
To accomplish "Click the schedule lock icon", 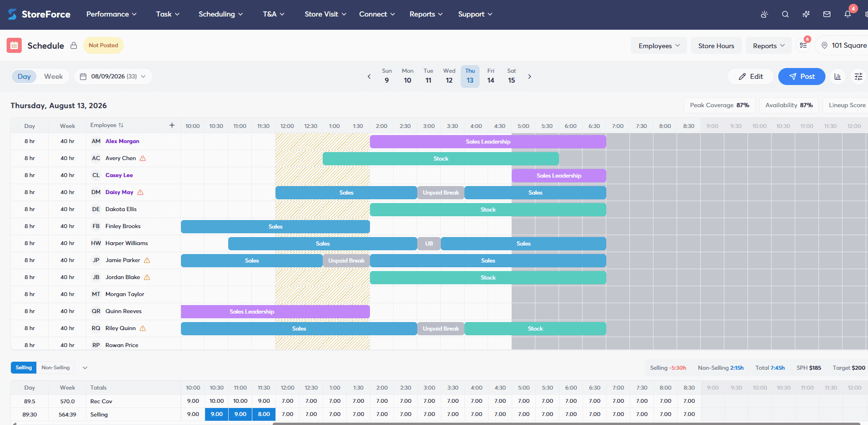I will (74, 45).
